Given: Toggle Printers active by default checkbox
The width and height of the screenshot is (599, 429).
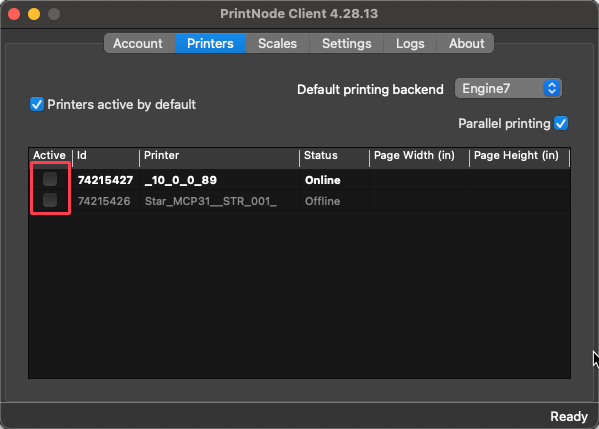Looking at the screenshot, I should click(37, 104).
